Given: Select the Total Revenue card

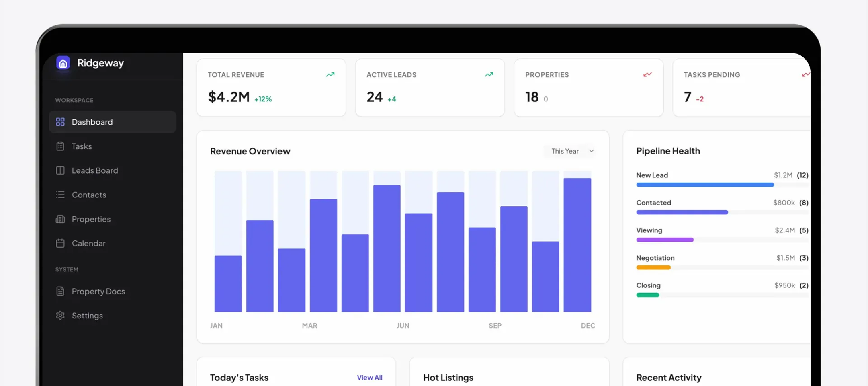Looking at the screenshot, I should click(x=271, y=88).
